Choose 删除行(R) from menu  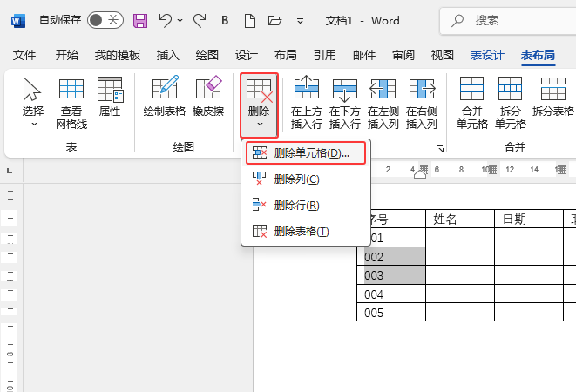(x=306, y=205)
